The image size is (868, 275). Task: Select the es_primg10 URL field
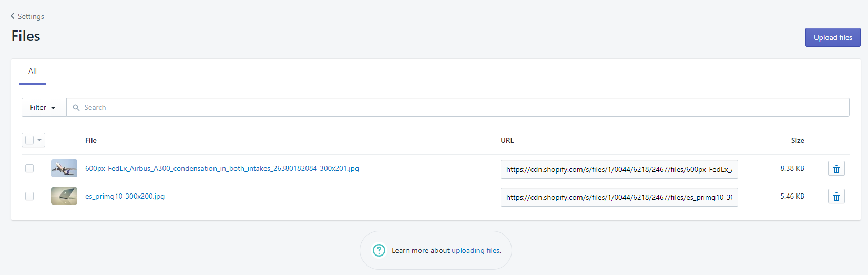pos(619,197)
